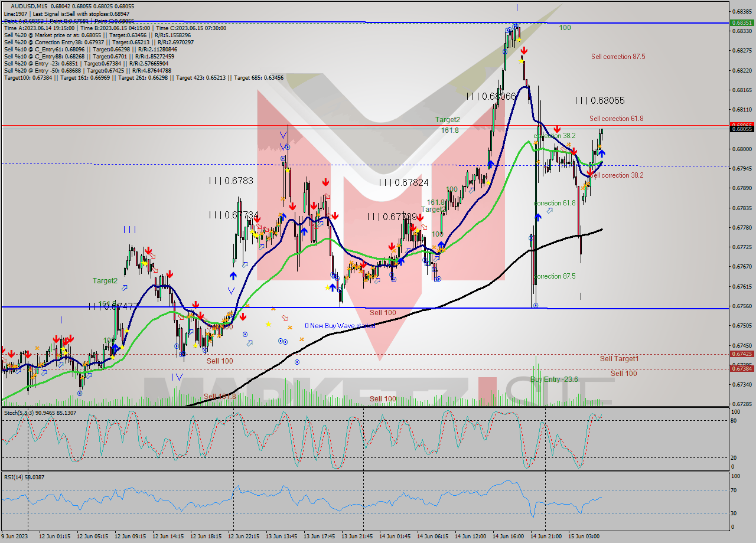The image size is (756, 543).
Task: Click the highlighted 0.68055 current price tag
Action: coord(742,129)
